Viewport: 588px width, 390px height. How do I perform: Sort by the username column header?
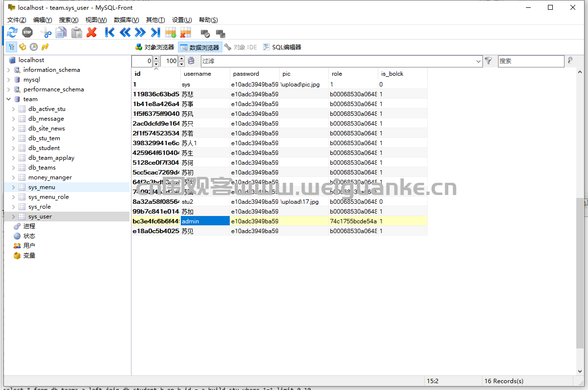(x=205, y=74)
